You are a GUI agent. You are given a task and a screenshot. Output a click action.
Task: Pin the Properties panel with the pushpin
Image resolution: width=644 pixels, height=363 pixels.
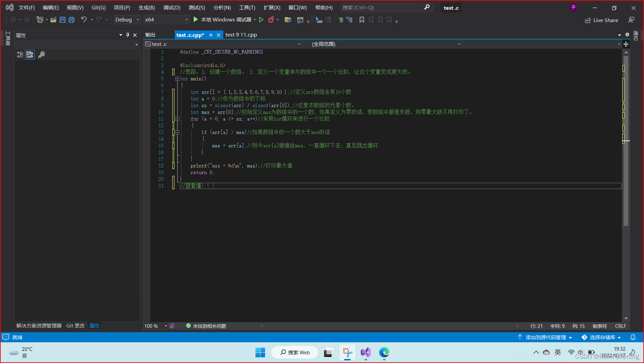pos(128,35)
